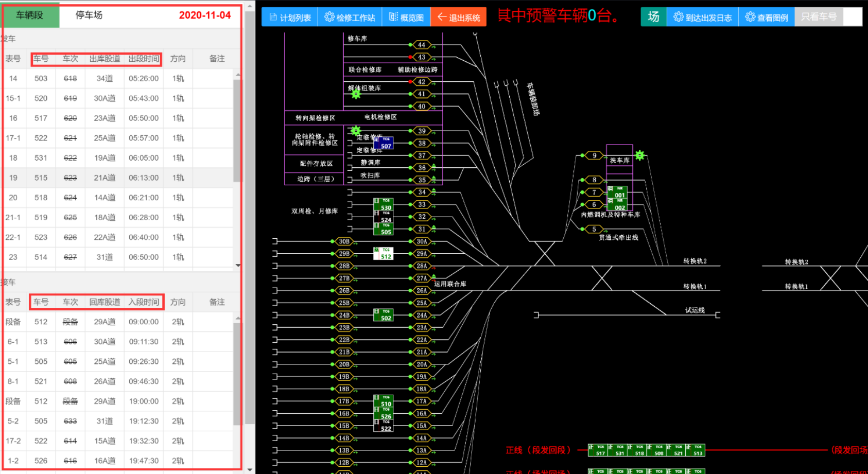Select locomotive 001 icon near 洗车库
Image resolution: width=868 pixels, height=474 pixels.
click(617, 192)
